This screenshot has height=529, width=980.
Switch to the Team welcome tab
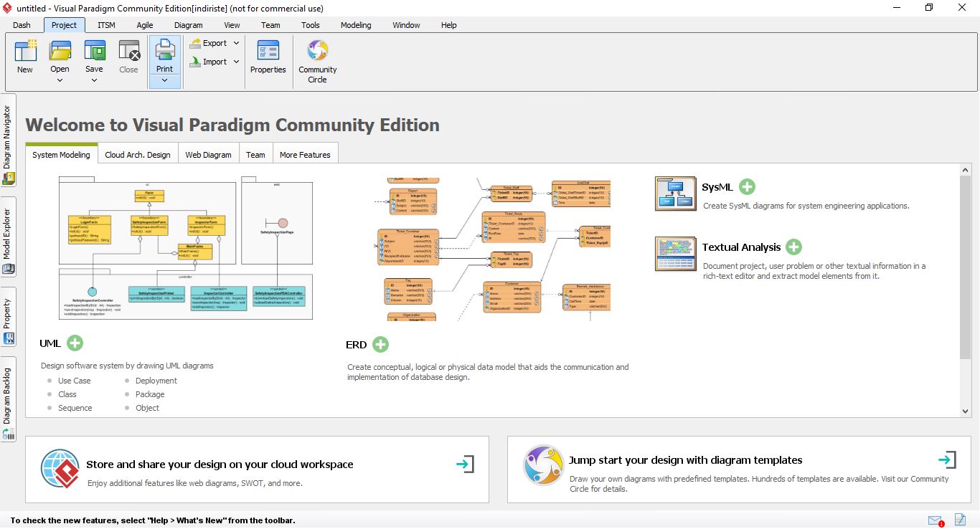click(255, 155)
